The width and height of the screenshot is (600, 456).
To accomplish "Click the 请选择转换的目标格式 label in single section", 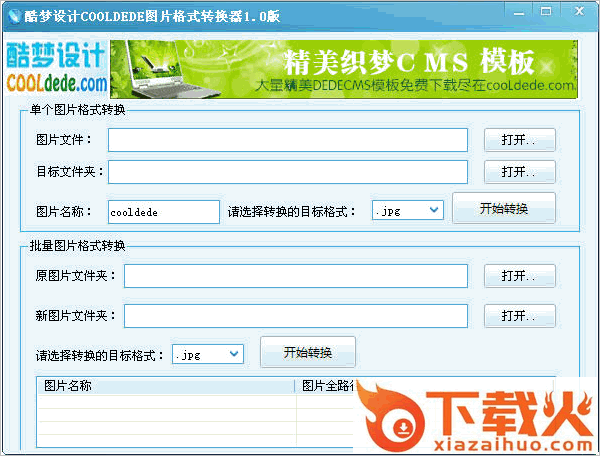I will 292,212.
